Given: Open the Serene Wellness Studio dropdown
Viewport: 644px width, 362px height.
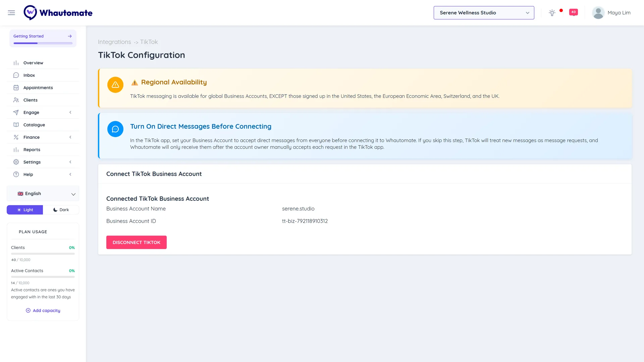Looking at the screenshot, I should [484, 13].
